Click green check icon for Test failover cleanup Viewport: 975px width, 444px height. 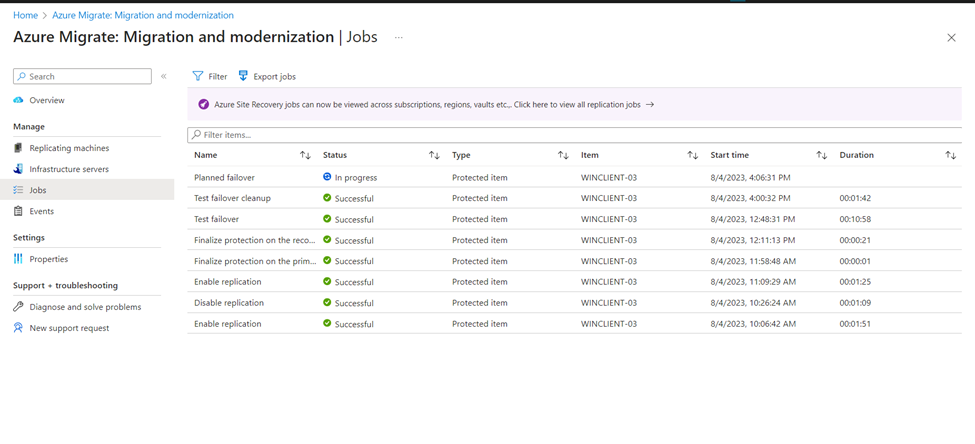pos(327,198)
